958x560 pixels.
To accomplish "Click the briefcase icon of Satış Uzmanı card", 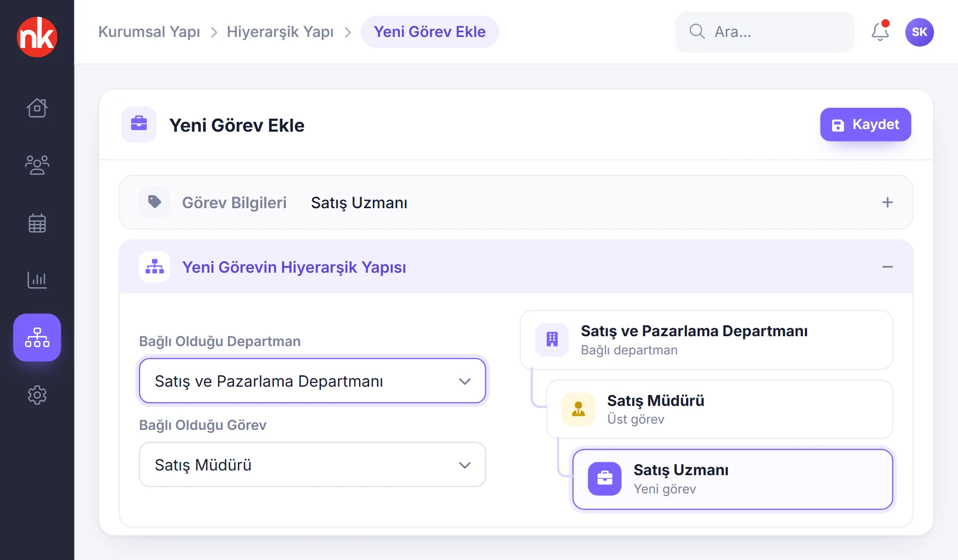I will pyautogui.click(x=604, y=478).
